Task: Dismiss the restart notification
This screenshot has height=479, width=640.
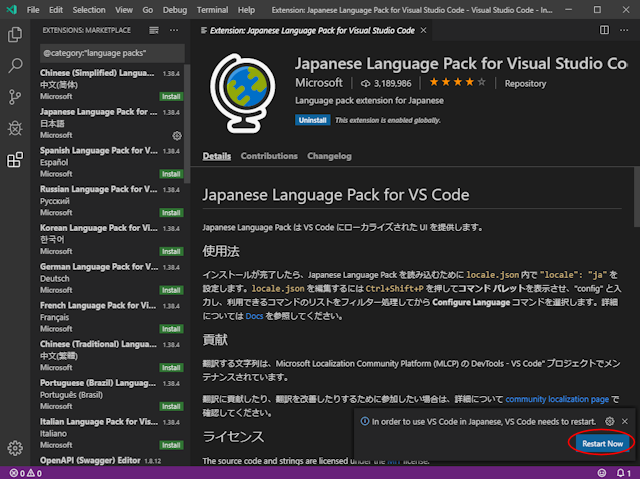Action: (625, 421)
